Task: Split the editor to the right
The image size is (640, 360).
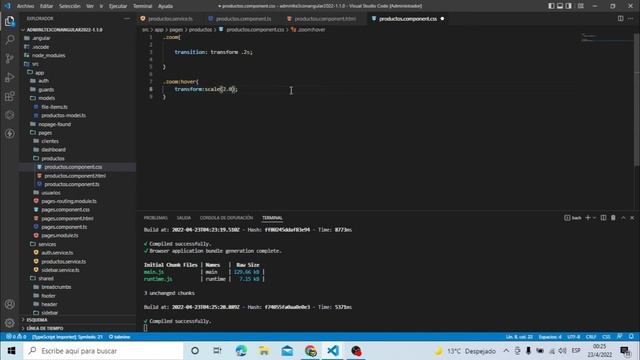Action: 620,18
